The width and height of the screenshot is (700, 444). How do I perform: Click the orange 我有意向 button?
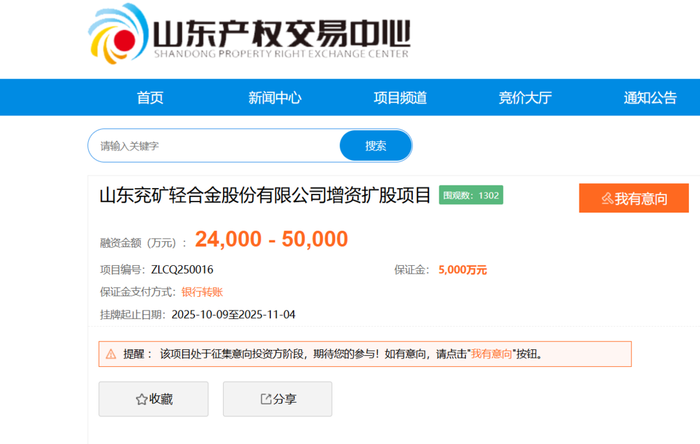[x=634, y=198]
